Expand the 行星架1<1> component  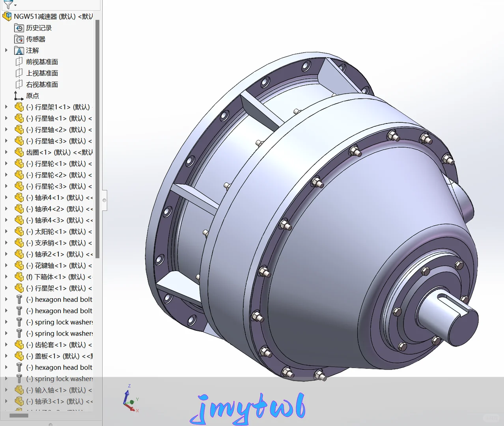point(6,106)
